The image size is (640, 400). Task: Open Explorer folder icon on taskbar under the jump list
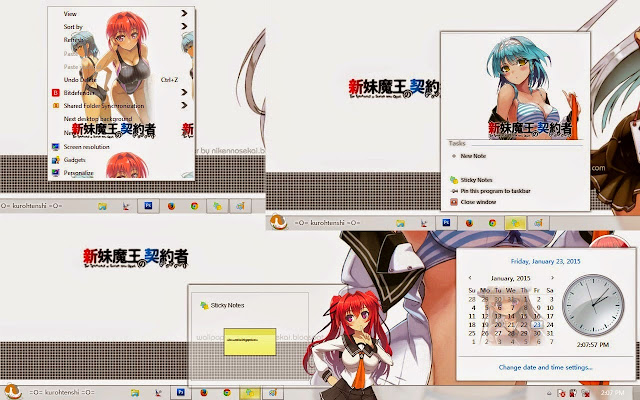tap(400, 223)
